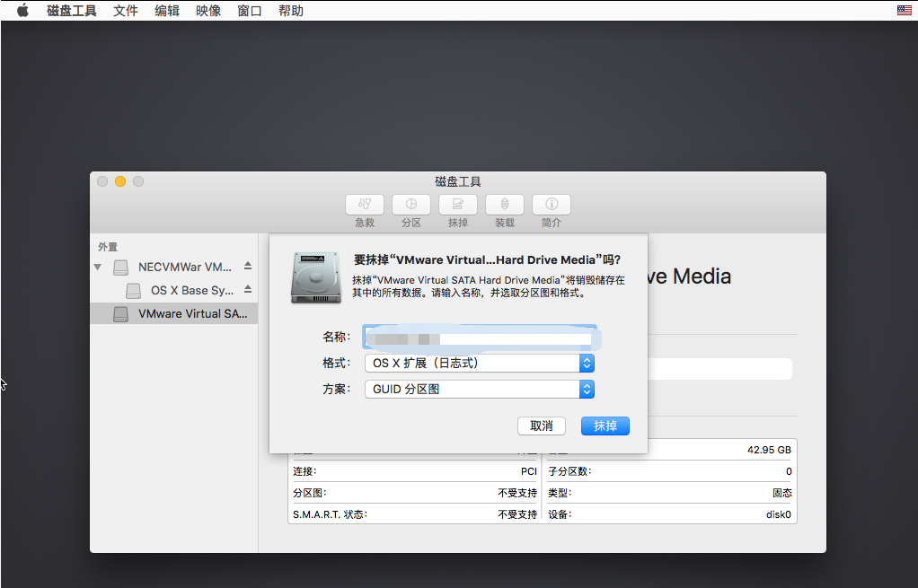
Task: Click the 取消 cancel button
Action: pos(542,426)
